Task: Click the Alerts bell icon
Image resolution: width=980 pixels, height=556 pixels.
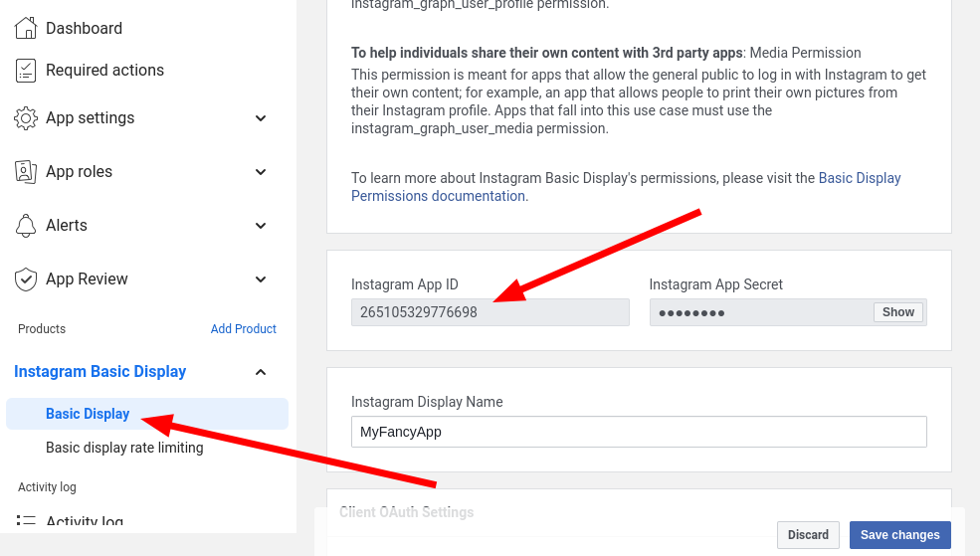Action: (26, 226)
